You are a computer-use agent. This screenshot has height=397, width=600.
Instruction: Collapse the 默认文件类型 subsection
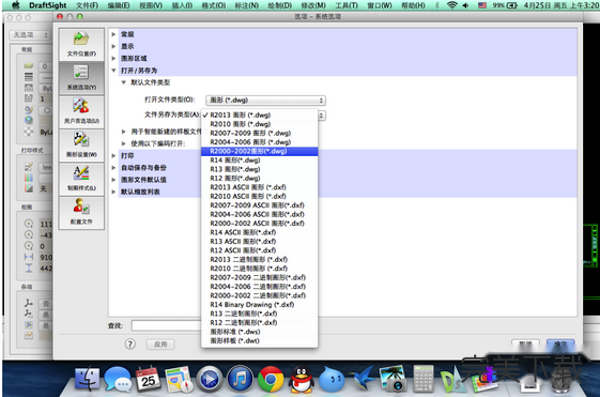pos(124,82)
